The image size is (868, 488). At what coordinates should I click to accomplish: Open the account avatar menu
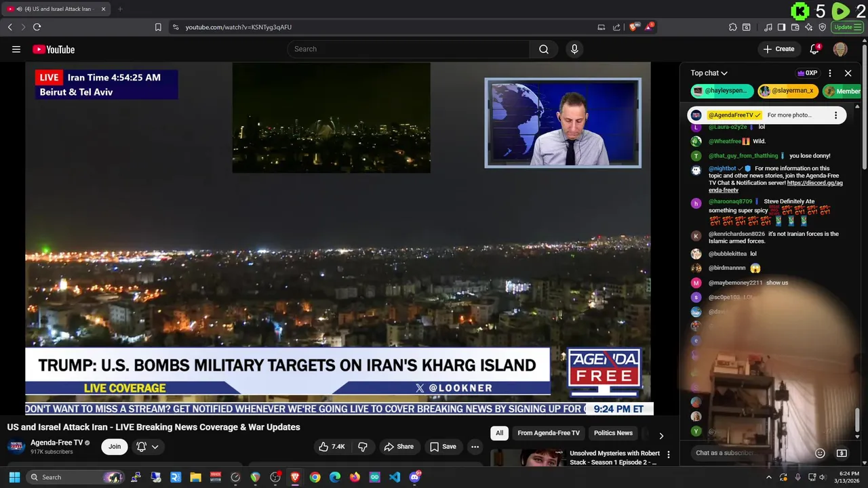tap(840, 49)
